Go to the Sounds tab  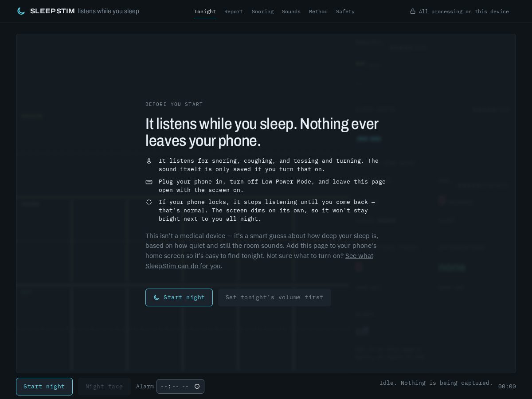(x=291, y=12)
